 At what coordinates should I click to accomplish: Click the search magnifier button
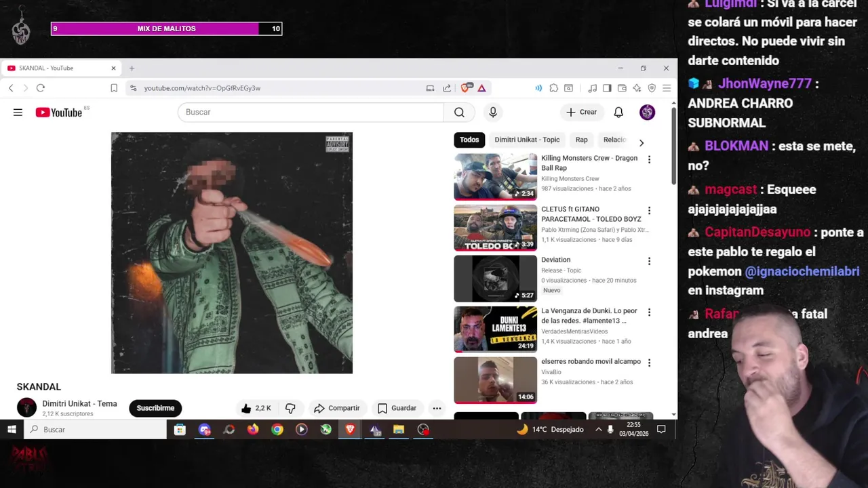coord(459,113)
